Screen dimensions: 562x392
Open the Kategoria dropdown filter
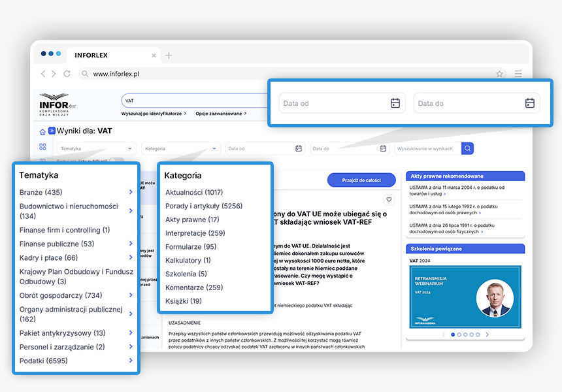181,148
